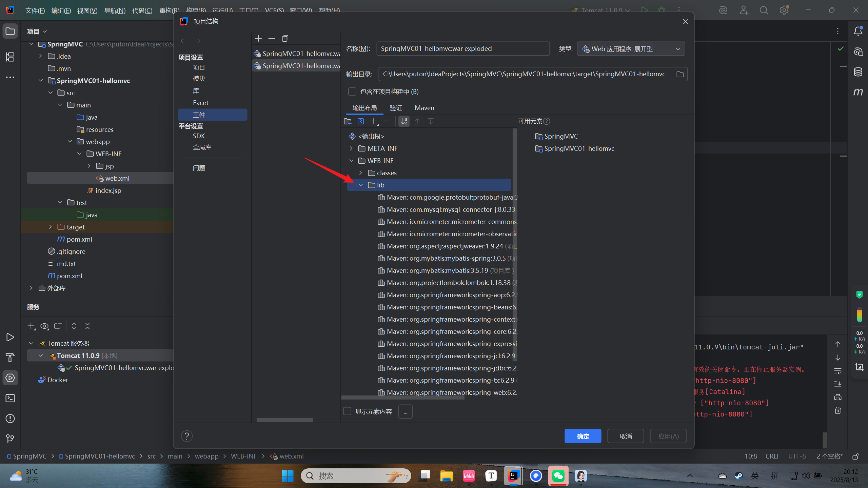Click the dialog help question mark button
This screenshot has height=488, width=868.
click(x=187, y=436)
